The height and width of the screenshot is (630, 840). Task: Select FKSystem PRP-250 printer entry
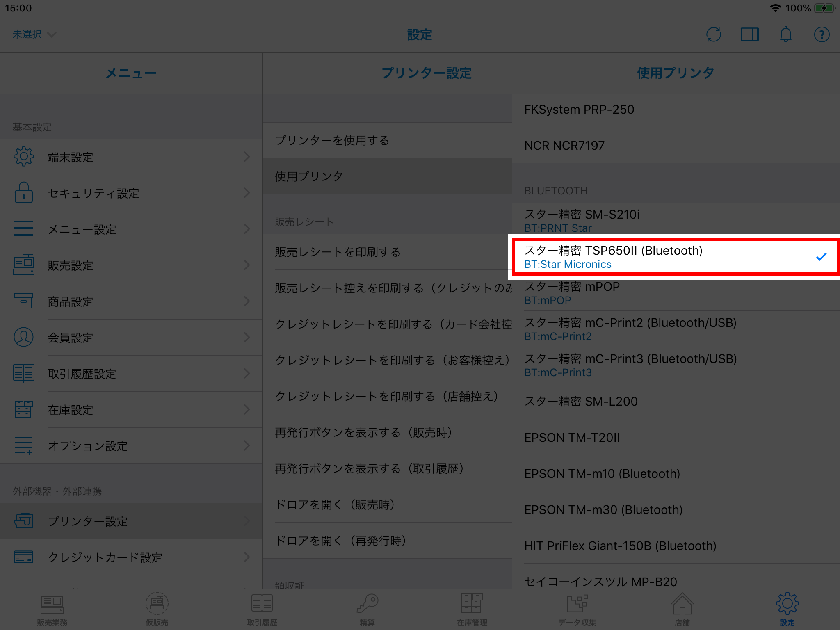pos(675,110)
